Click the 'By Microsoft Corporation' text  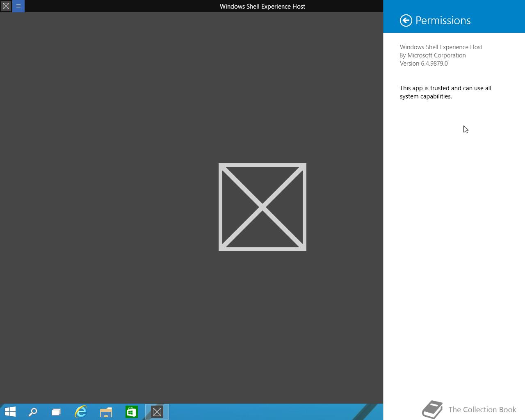click(x=433, y=55)
